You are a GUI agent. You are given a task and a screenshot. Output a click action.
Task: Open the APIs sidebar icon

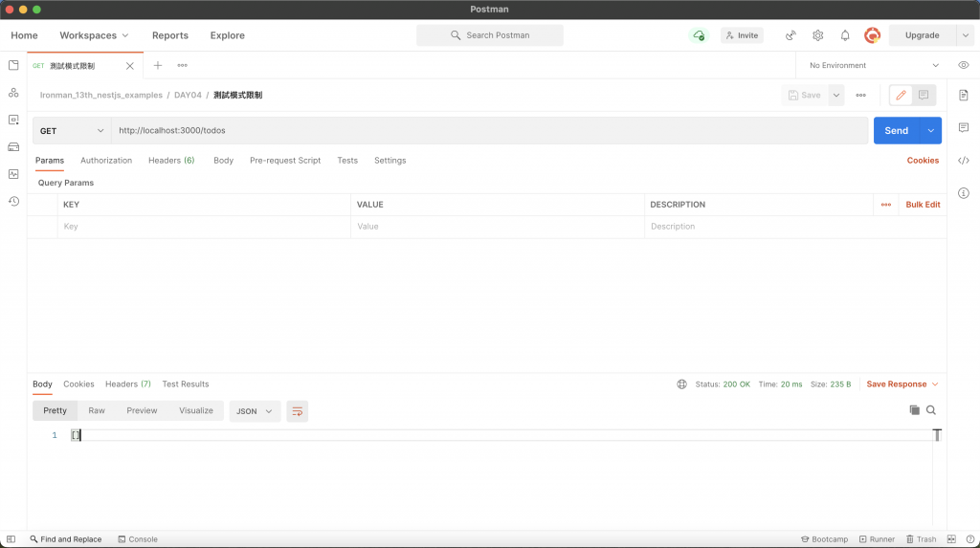pyautogui.click(x=13, y=93)
